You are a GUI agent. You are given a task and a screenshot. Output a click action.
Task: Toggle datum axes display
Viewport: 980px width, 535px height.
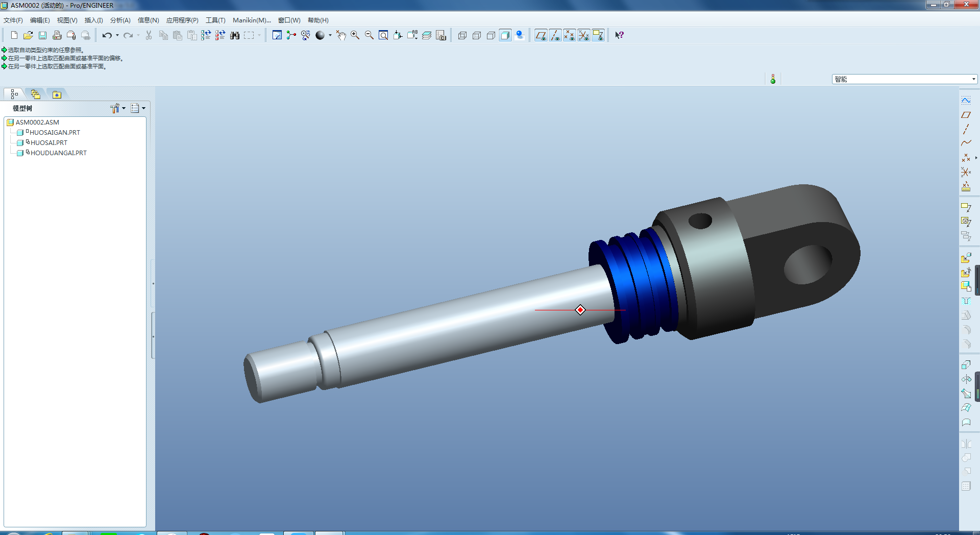click(555, 35)
